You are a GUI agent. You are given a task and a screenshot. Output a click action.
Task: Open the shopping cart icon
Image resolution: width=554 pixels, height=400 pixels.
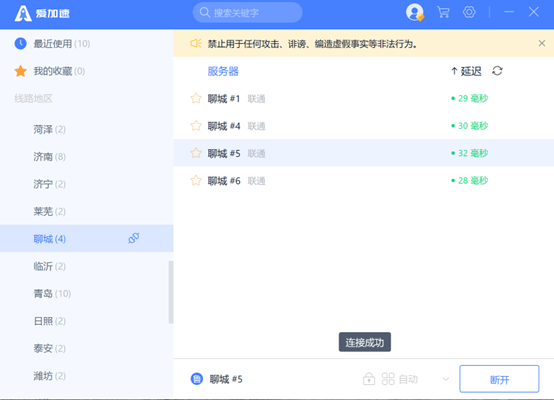pos(443,12)
